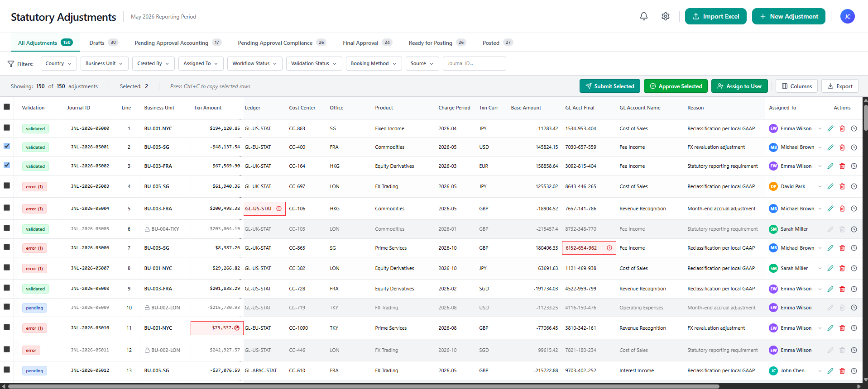The image size is (868, 389).
Task: Open JC user avatar menu
Action: click(x=847, y=16)
